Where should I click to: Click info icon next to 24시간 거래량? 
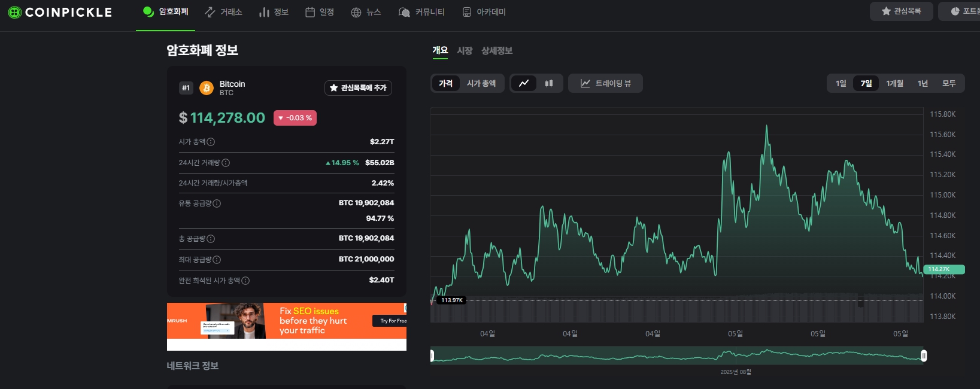[x=226, y=163]
